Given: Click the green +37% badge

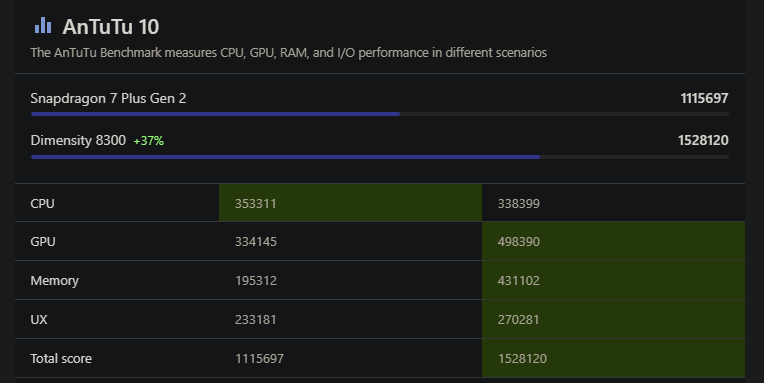Looking at the screenshot, I should 149,141.
